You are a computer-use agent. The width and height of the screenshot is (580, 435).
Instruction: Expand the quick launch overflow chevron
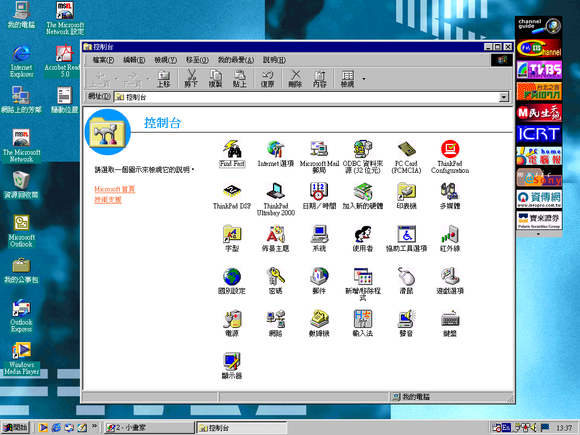coord(94,426)
